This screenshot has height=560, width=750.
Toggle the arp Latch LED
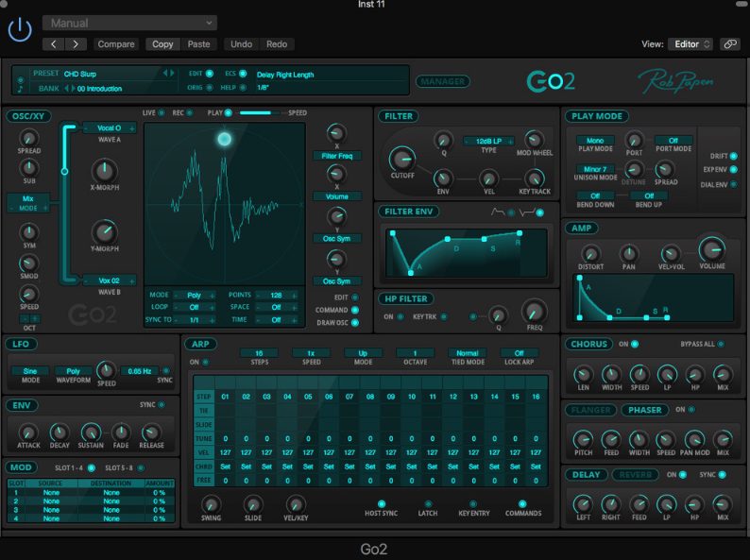tap(428, 503)
